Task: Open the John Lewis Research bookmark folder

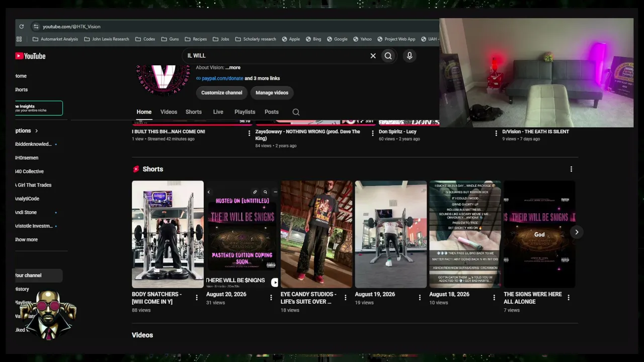Action: (106, 39)
